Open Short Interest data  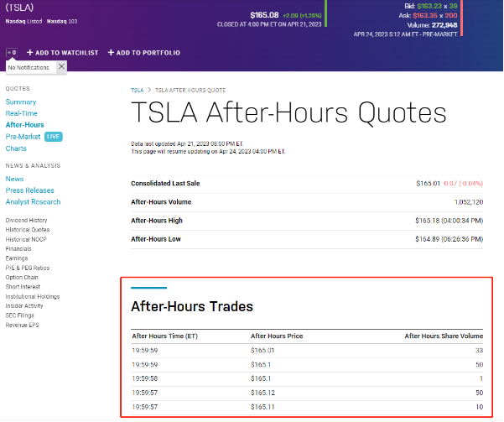(23, 287)
